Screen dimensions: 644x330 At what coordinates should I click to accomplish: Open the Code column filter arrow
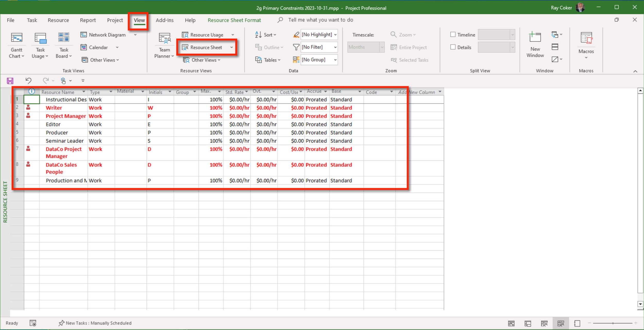392,92
